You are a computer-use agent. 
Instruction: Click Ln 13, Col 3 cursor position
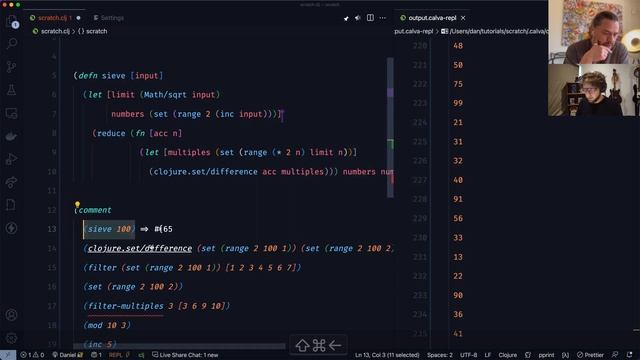[387, 355]
